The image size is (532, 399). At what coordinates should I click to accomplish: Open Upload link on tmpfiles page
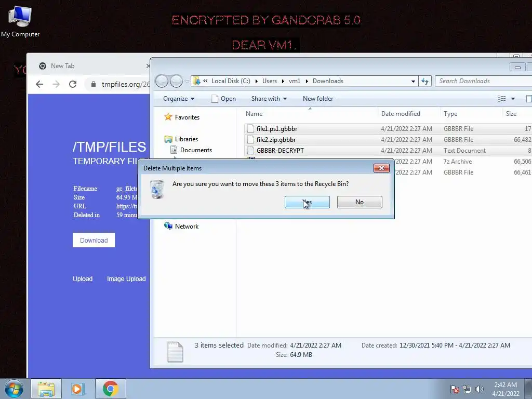point(83,279)
